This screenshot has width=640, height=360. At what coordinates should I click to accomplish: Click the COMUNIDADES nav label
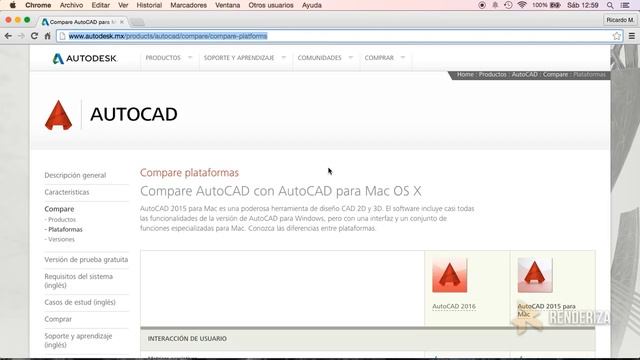pyautogui.click(x=319, y=58)
